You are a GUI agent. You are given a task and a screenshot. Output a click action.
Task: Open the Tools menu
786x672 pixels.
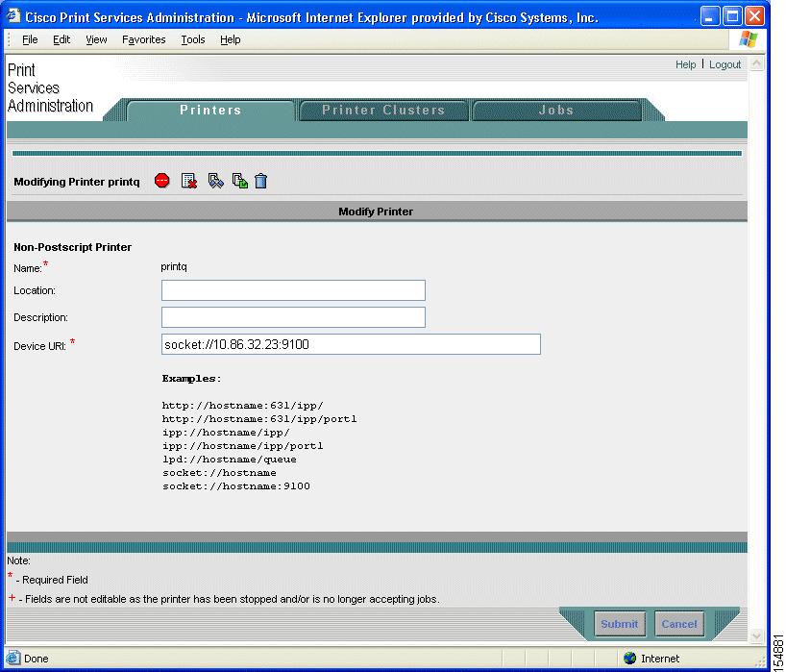tap(193, 39)
